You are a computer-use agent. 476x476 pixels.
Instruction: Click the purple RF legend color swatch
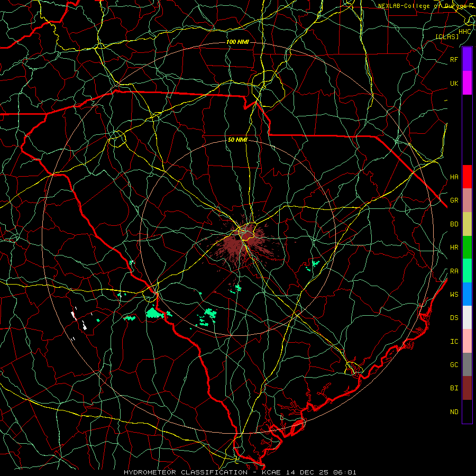467,59
